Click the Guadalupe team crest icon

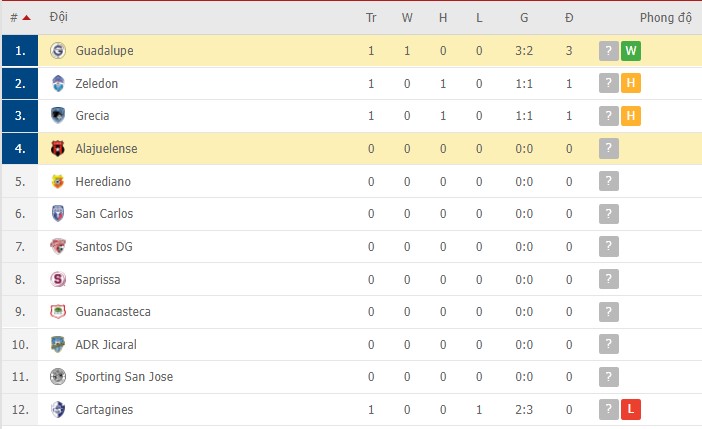pos(57,51)
